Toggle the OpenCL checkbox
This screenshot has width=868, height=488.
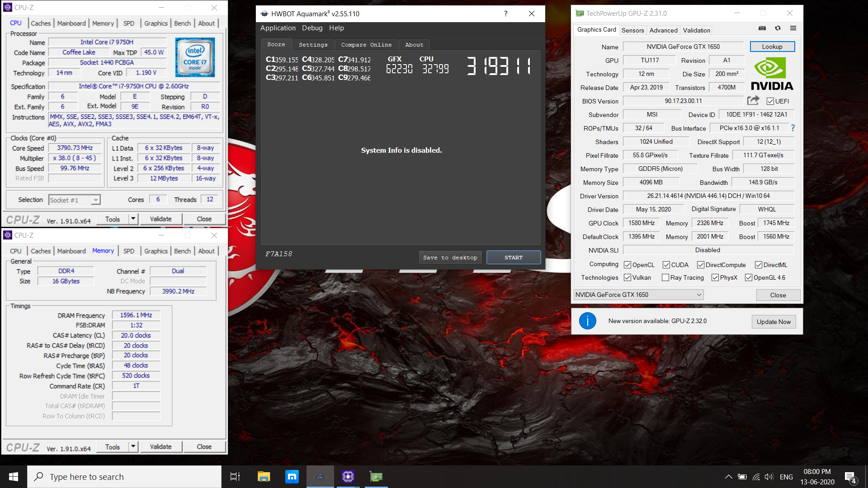(x=627, y=265)
